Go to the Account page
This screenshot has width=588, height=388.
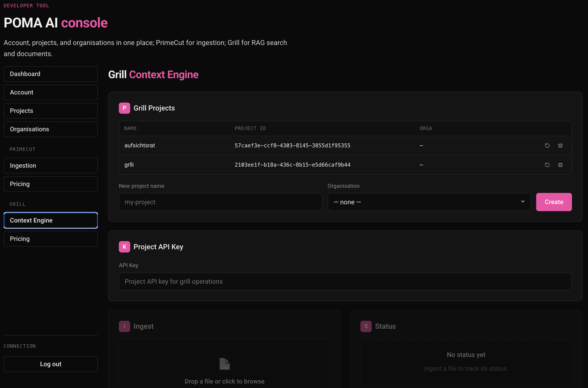[x=51, y=92]
